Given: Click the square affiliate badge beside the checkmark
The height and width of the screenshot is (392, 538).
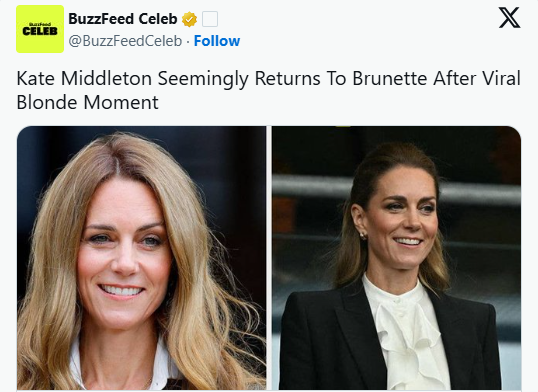Looking at the screenshot, I should click(210, 19).
